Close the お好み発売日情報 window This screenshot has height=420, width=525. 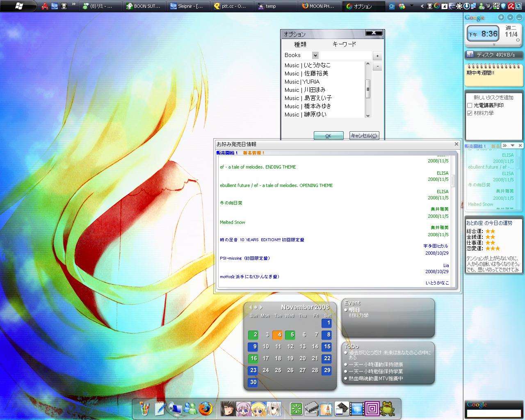click(x=457, y=144)
